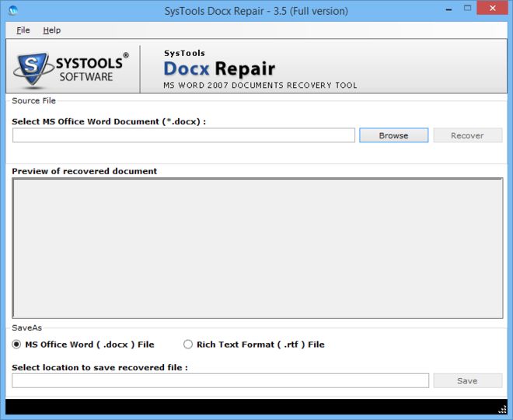Image resolution: width=513 pixels, height=420 pixels.
Task: Open the Help menu
Action: (52, 30)
